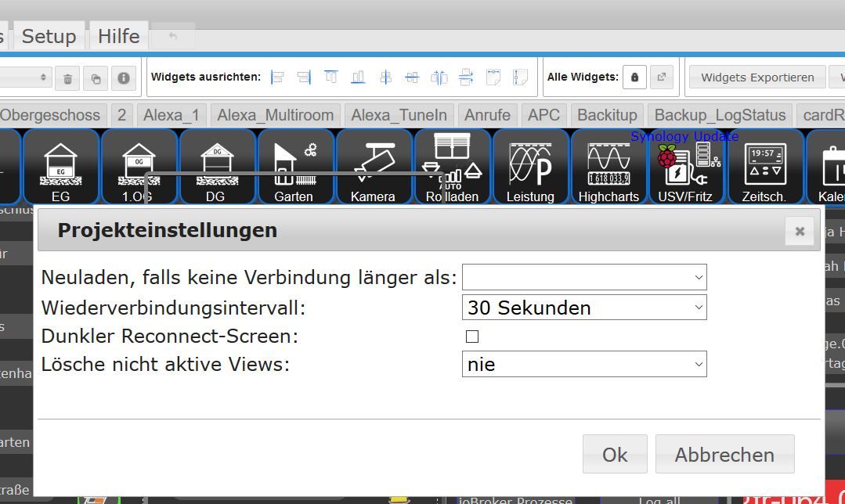Click the Lösche nicht aktive Views label
The width and height of the screenshot is (845, 504).
click(165, 365)
